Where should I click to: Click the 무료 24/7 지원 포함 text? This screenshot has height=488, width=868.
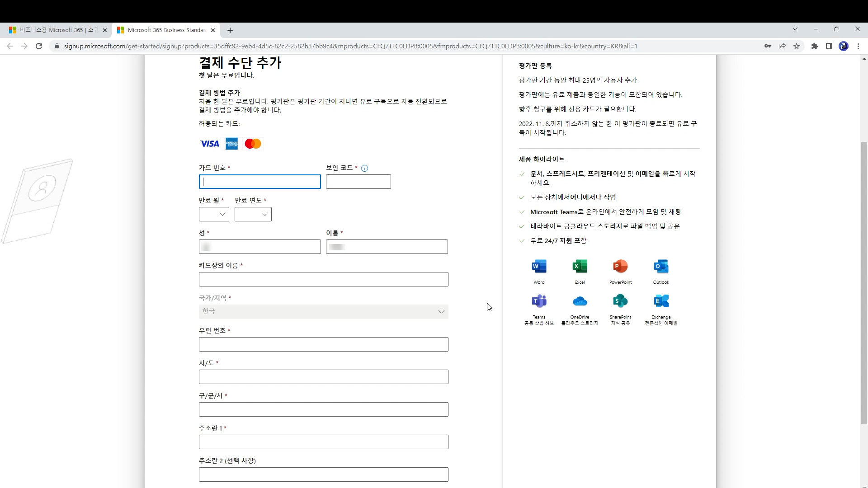(x=558, y=241)
